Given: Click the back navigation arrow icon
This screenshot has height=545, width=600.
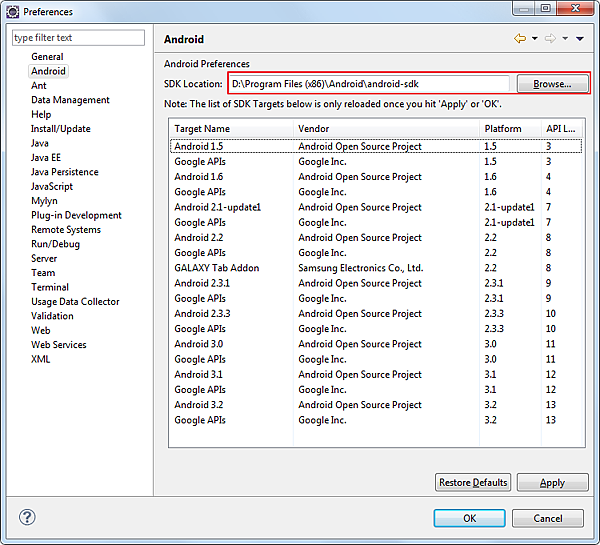Looking at the screenshot, I should click(520, 38).
